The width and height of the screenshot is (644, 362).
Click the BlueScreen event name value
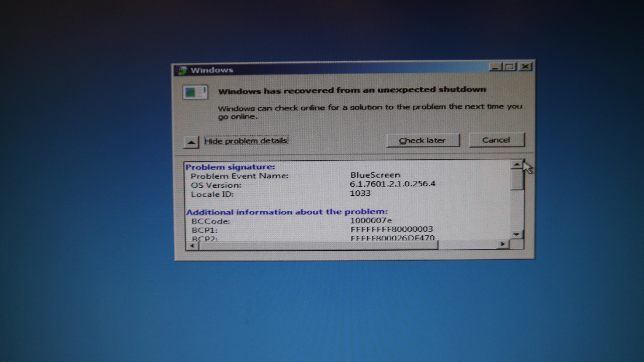375,175
